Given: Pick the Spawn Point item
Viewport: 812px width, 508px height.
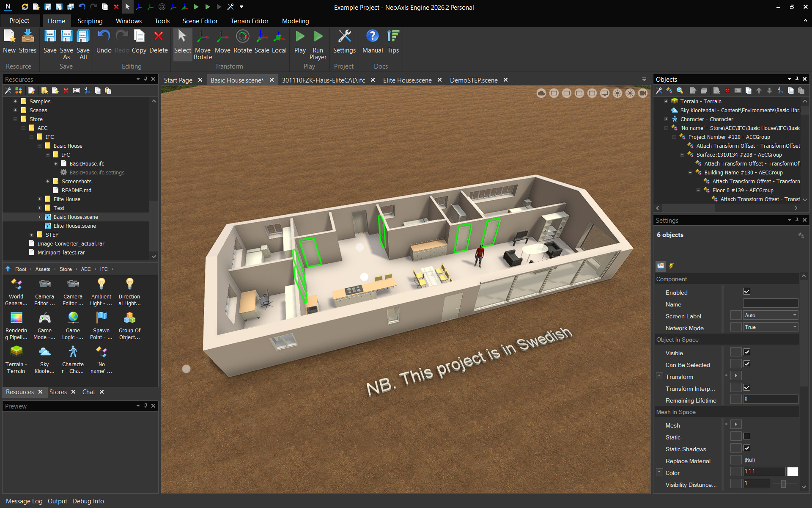Looking at the screenshot, I should pyautogui.click(x=101, y=326).
